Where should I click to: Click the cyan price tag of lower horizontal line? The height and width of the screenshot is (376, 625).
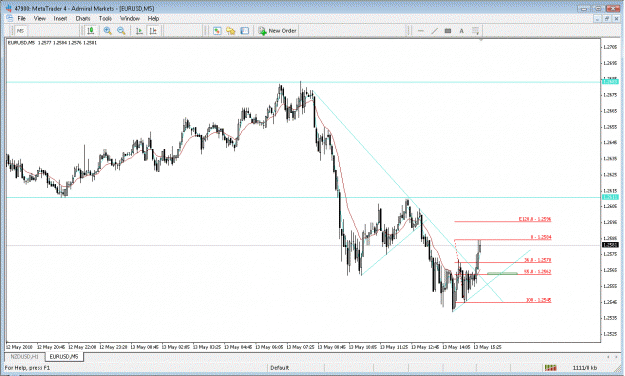tap(610, 197)
